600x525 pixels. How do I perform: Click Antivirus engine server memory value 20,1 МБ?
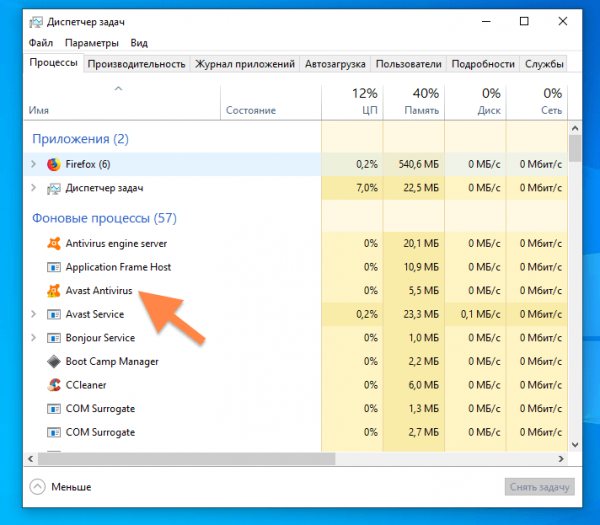pos(421,243)
